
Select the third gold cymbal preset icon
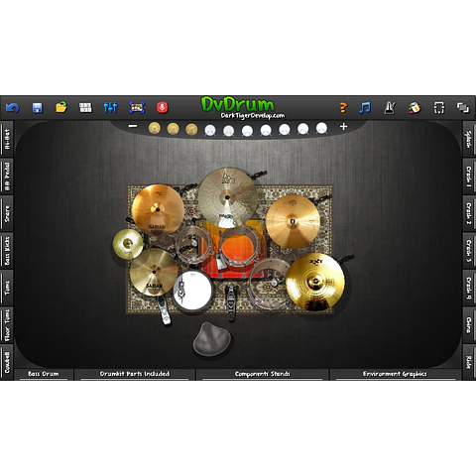point(191,129)
